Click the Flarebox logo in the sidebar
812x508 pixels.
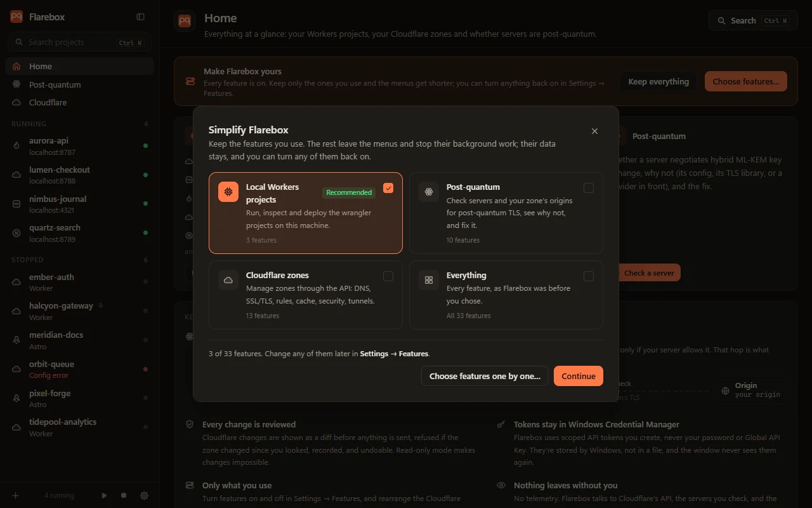[16, 17]
